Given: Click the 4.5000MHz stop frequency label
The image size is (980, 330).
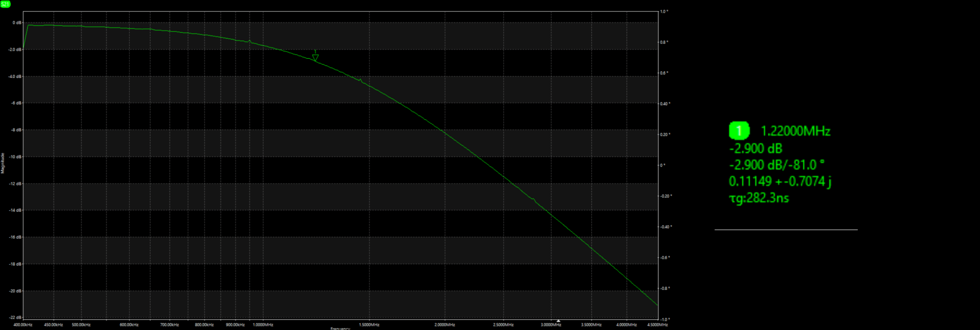Looking at the screenshot, I should coord(657,325).
